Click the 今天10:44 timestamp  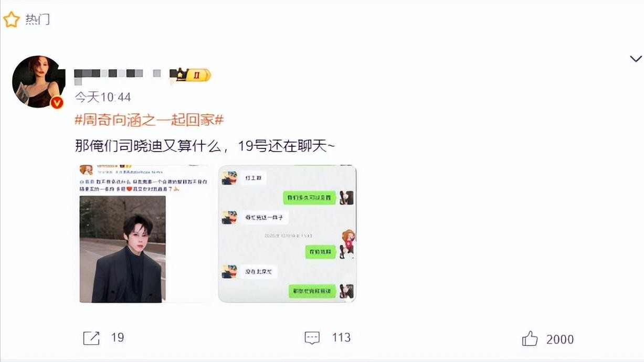pyautogui.click(x=102, y=97)
